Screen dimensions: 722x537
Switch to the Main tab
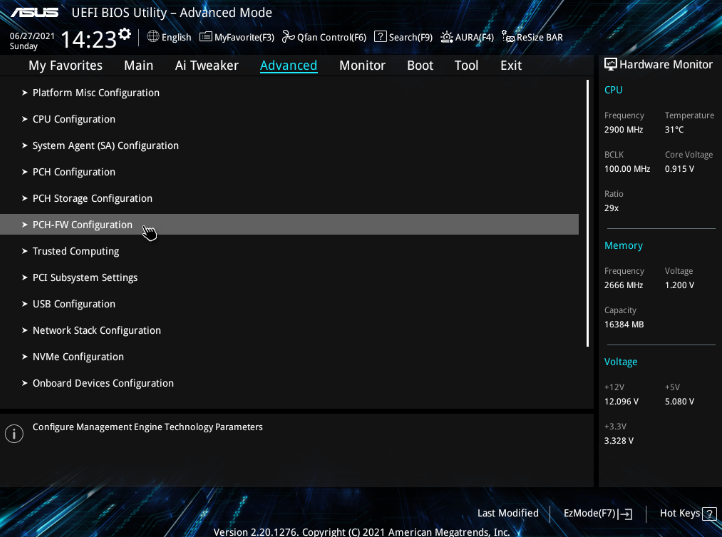pos(139,65)
